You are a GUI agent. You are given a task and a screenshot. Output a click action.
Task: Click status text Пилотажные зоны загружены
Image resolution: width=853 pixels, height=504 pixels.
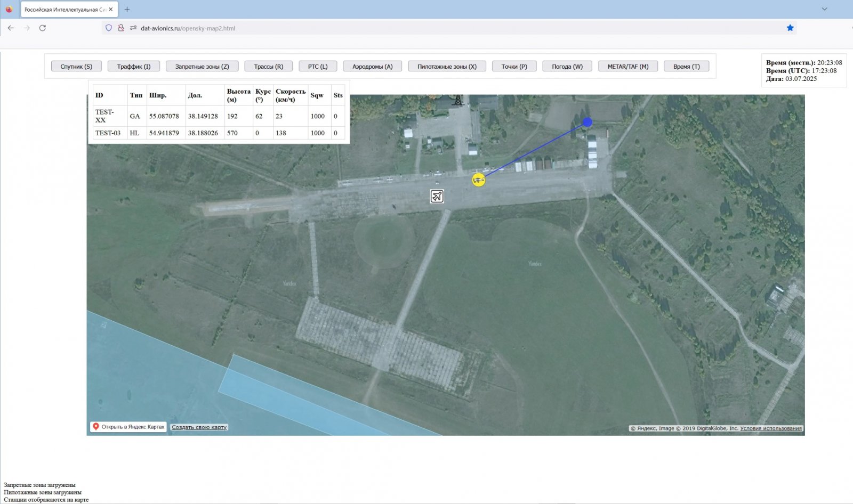click(x=43, y=492)
